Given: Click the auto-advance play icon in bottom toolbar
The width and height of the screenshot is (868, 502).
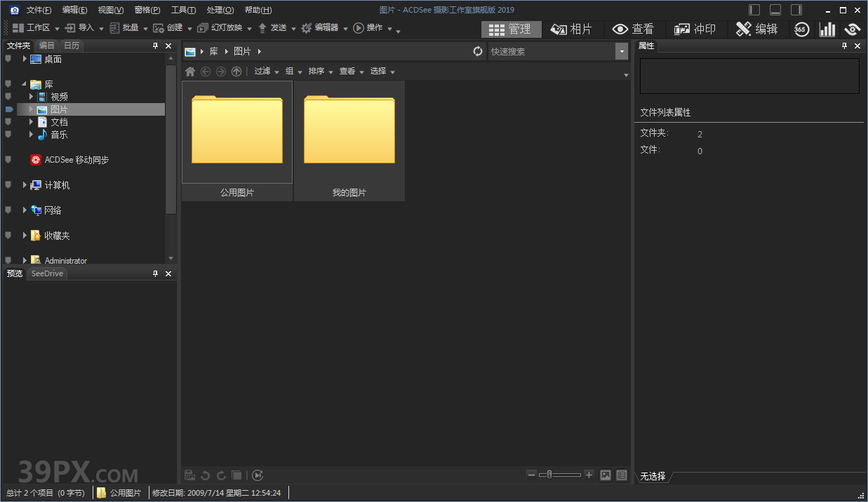Looking at the screenshot, I should pos(258,475).
